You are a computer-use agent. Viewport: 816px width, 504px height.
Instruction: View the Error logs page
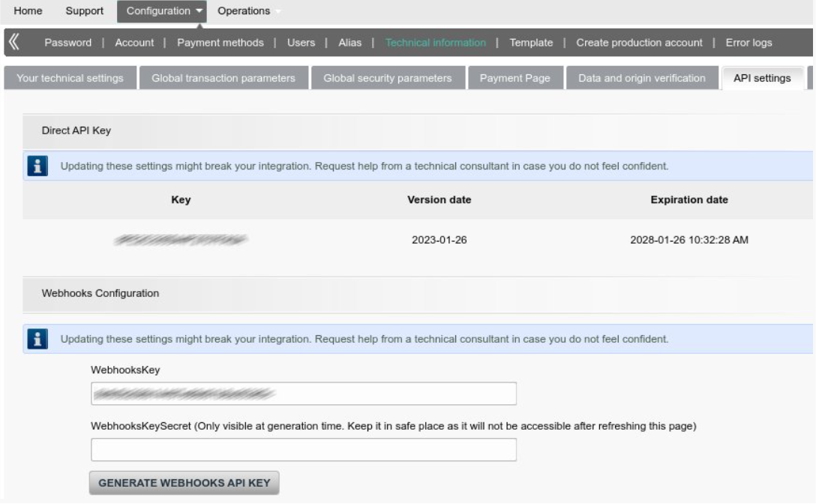click(748, 43)
